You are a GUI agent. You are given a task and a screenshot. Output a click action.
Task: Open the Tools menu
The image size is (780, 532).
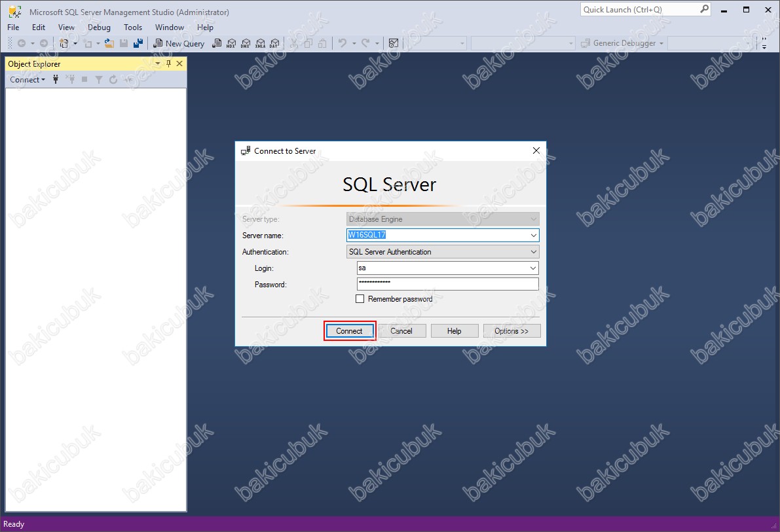133,27
